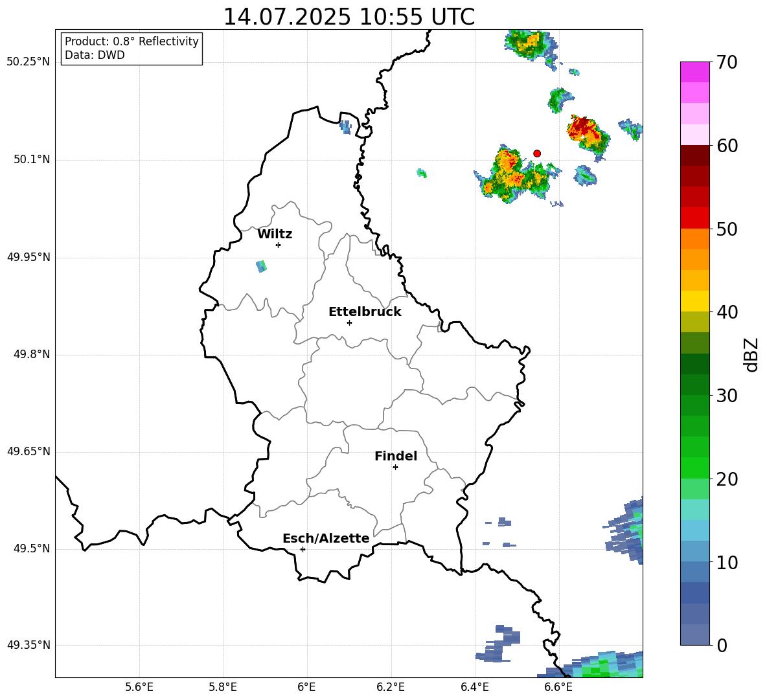Click the yellow swatch just above 40
Image resolution: width=767 pixels, height=700 pixels.
pos(694,301)
